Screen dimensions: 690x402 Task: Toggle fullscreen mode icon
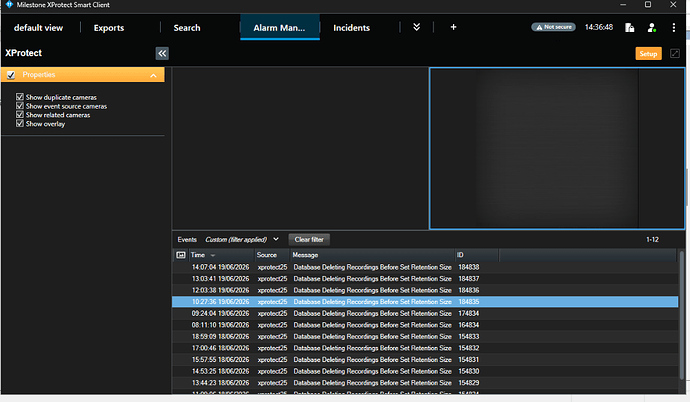coord(675,54)
